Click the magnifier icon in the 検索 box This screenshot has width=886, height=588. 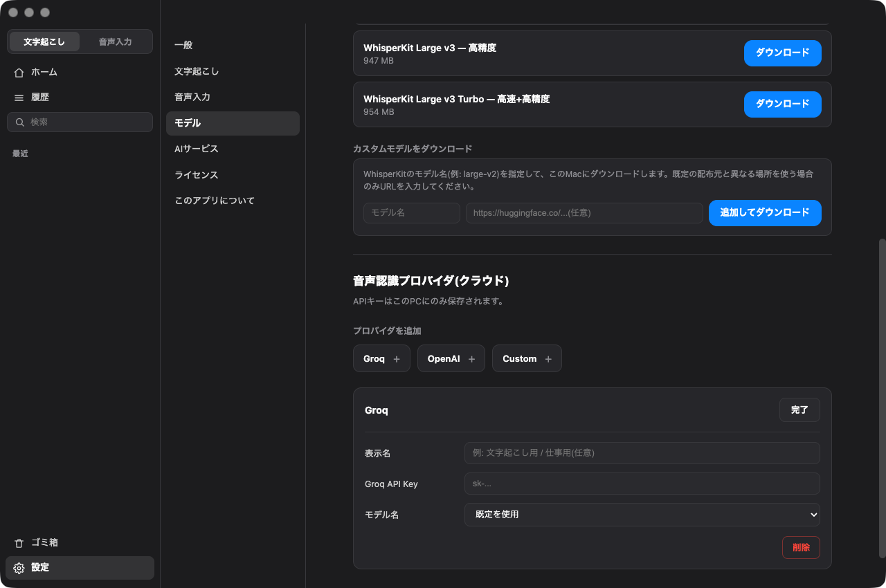(21, 122)
